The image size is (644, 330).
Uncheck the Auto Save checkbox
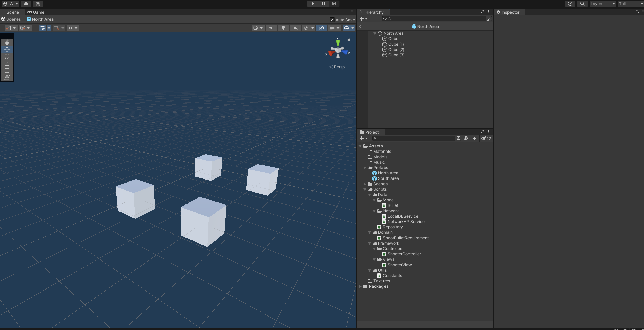click(332, 20)
